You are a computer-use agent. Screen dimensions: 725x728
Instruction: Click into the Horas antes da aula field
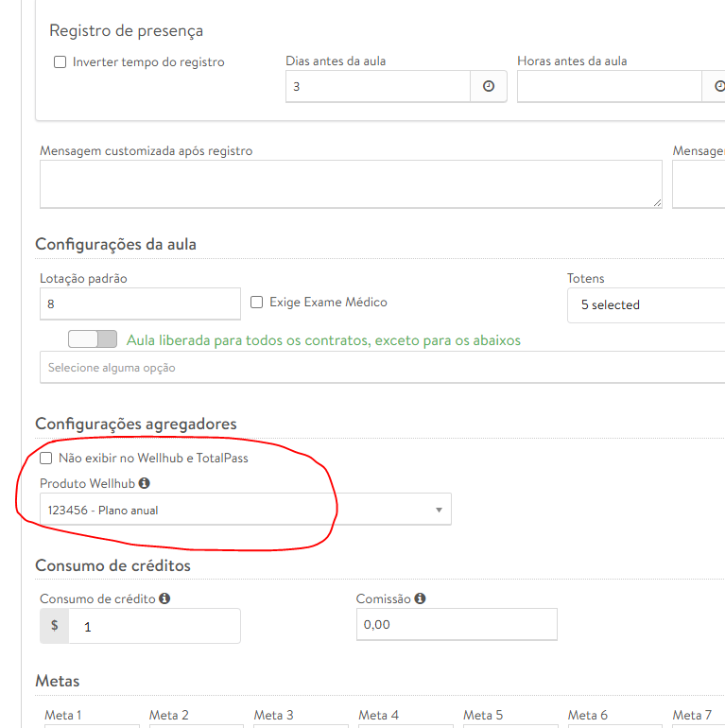[x=609, y=86]
